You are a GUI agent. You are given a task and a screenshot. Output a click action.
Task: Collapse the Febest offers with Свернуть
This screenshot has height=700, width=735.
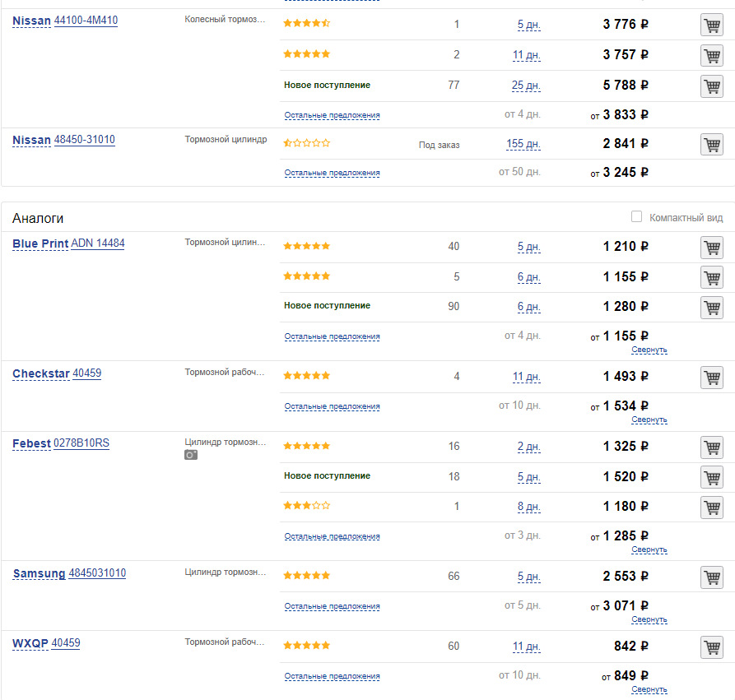tap(649, 549)
